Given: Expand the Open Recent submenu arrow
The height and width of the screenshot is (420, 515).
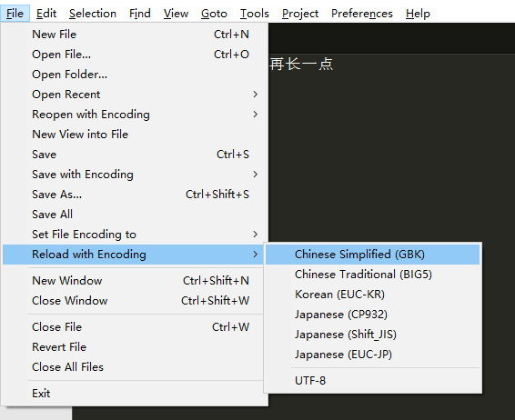Looking at the screenshot, I should click(255, 95).
